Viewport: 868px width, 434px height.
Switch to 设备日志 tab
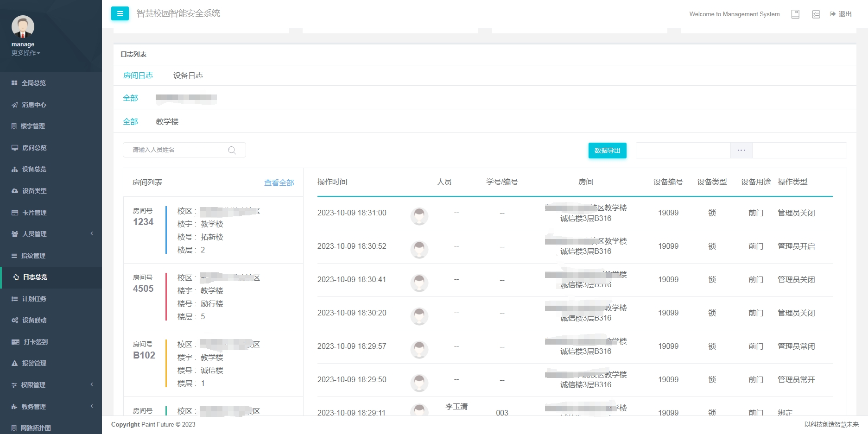pos(188,75)
